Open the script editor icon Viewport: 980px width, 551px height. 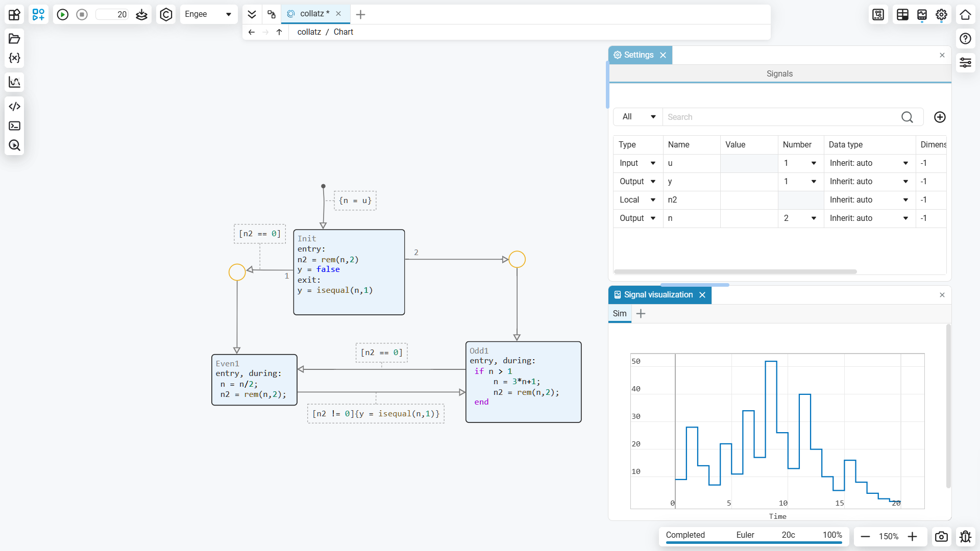coord(14,107)
